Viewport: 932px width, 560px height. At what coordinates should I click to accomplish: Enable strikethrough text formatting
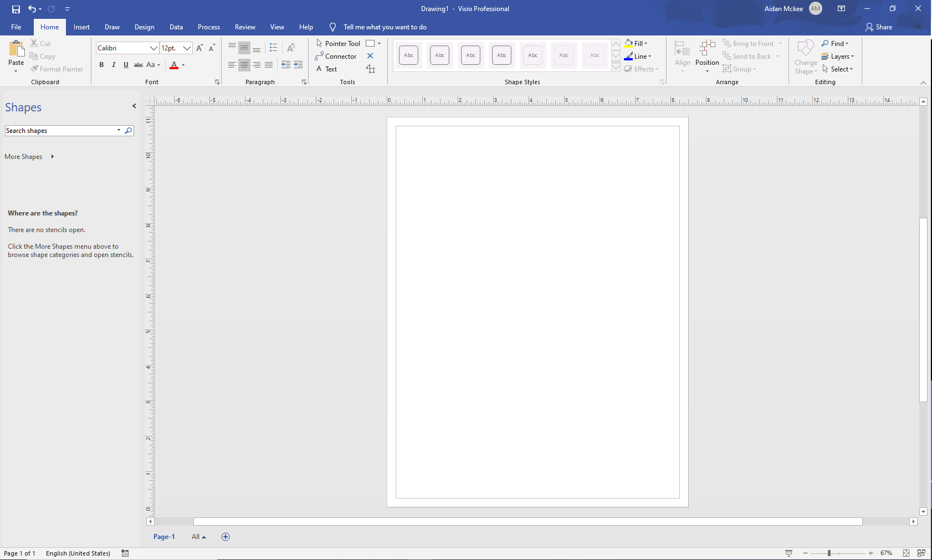coord(138,65)
